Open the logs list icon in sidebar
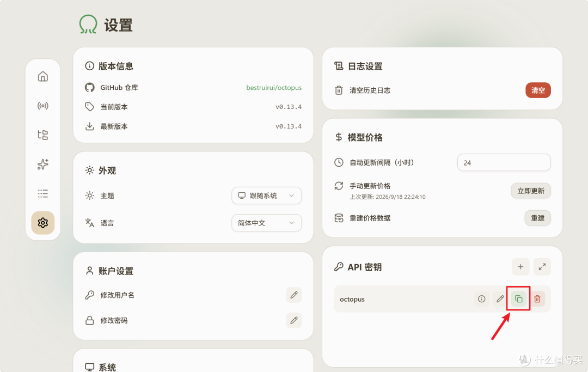 43,193
